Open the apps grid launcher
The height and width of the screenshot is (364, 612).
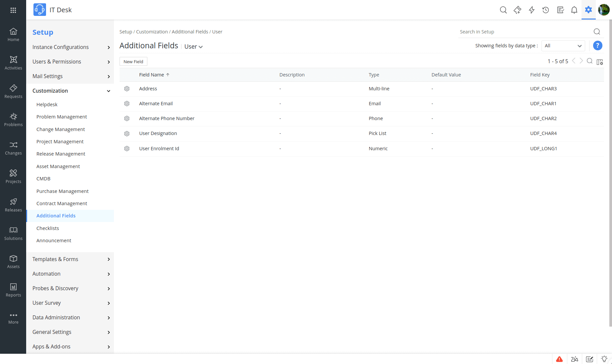tap(13, 10)
